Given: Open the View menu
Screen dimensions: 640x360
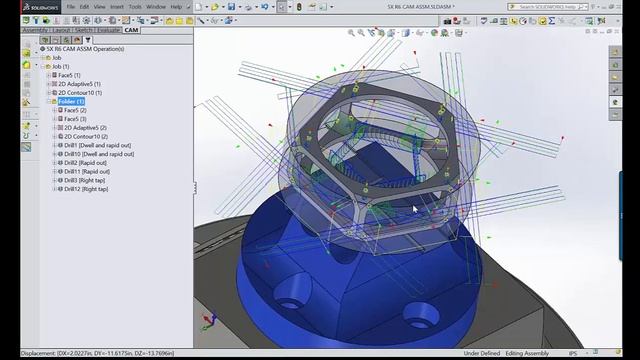Looking at the screenshot, I should [x=99, y=7].
